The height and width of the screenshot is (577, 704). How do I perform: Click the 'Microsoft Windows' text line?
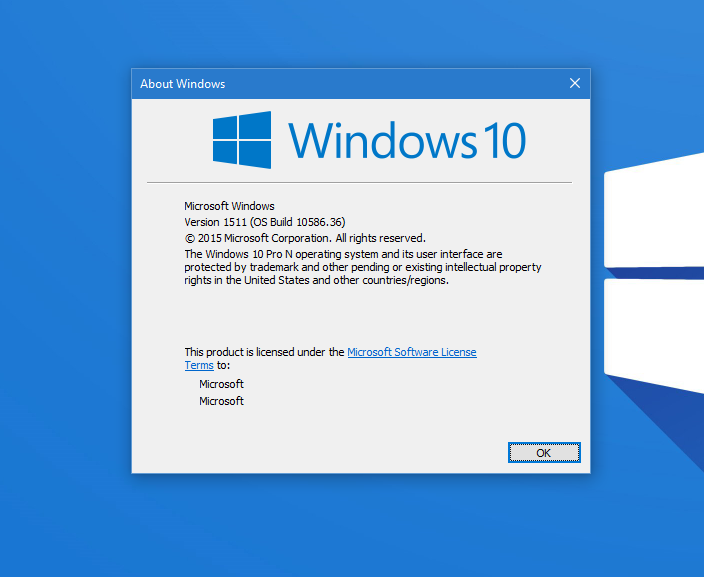(x=229, y=206)
